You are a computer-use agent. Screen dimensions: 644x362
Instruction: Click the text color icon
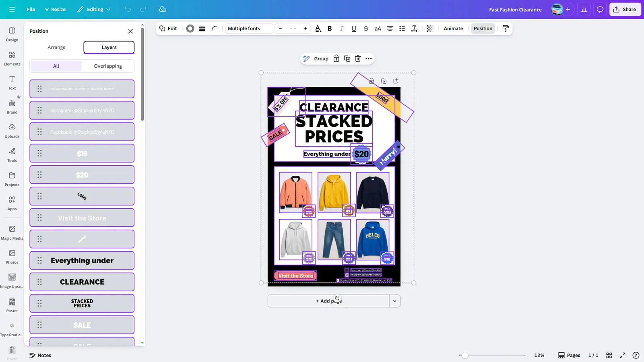[318, 29]
